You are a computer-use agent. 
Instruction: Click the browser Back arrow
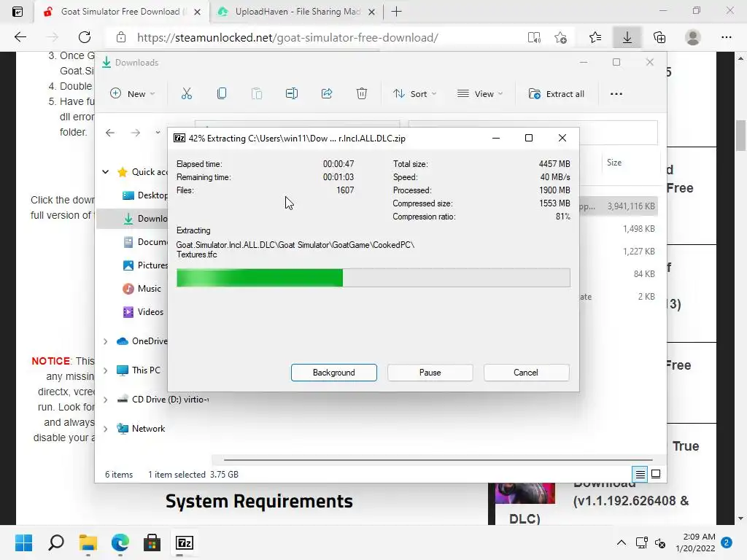click(x=20, y=37)
